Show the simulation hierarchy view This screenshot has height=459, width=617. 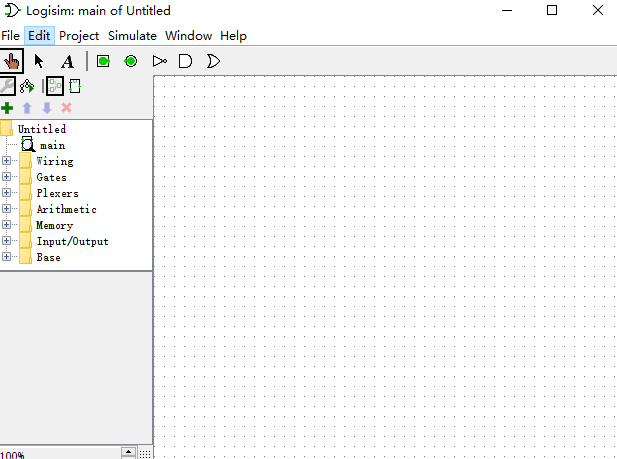tap(27, 86)
